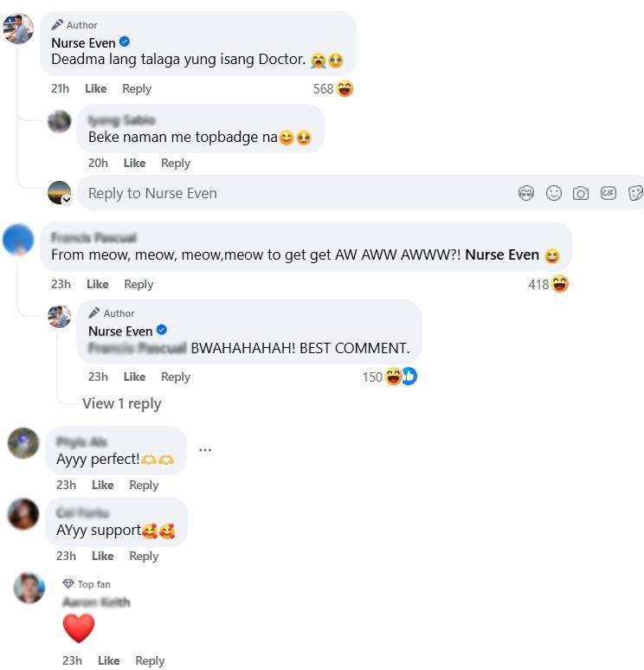This screenshot has height=670, width=644.
Task: Attach a photo using the camera icon
Action: (580, 194)
